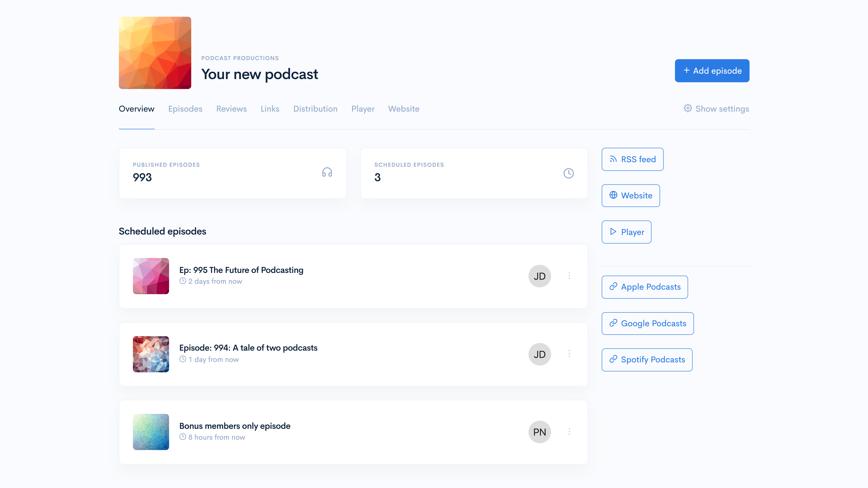Open the Apple Podcasts link
Viewport: 868px width, 488px height.
tap(645, 287)
